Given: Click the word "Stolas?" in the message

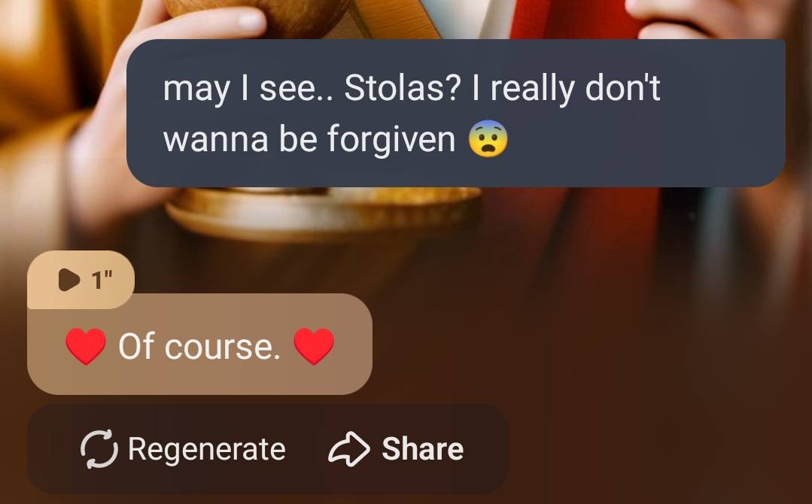Looking at the screenshot, I should click(402, 88).
